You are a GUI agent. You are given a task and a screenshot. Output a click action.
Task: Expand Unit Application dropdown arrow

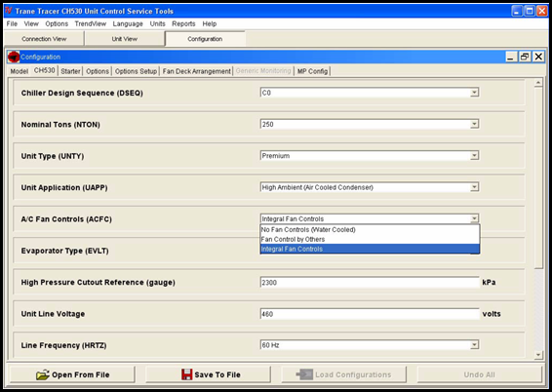tap(475, 187)
